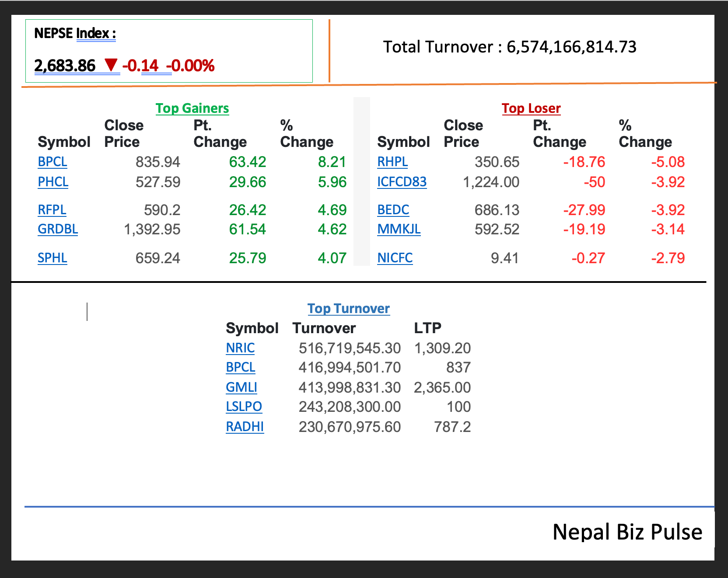
Task: Click the NEPSE index value 2,683.86
Action: 65,66
